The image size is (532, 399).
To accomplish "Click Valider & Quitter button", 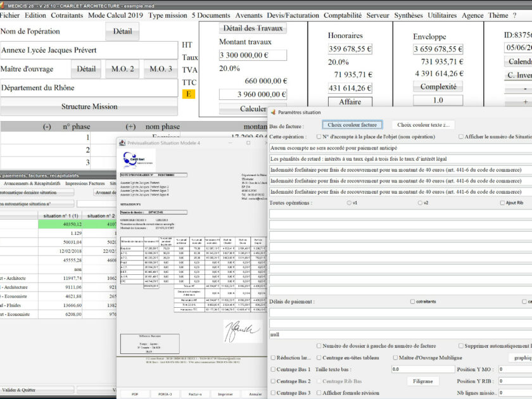I will 37,390.
